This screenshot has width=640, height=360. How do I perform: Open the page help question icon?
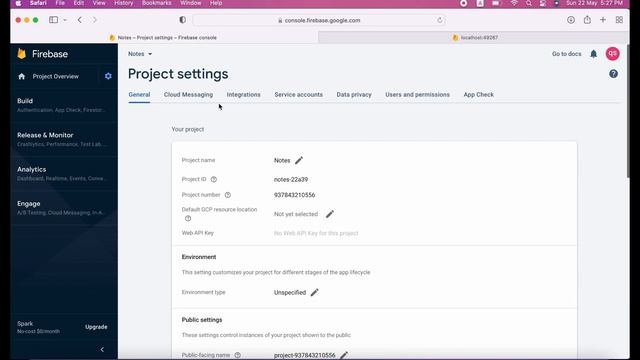click(613, 74)
